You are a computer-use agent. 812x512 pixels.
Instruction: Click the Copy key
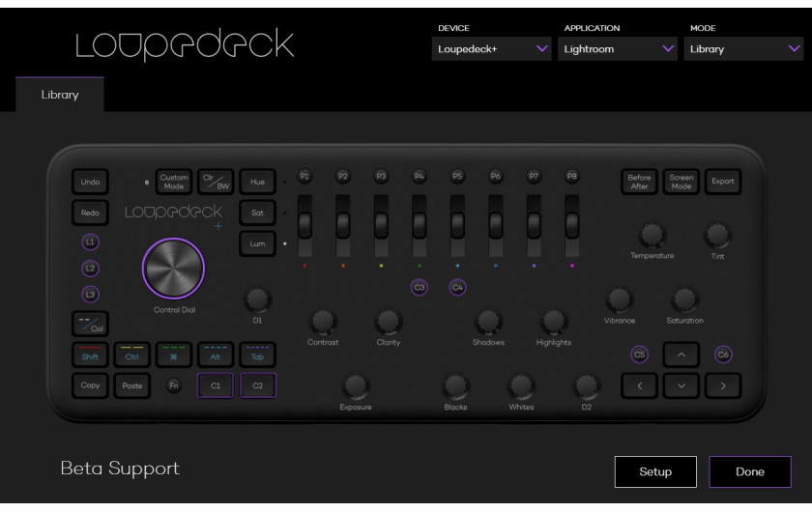pyautogui.click(x=90, y=385)
